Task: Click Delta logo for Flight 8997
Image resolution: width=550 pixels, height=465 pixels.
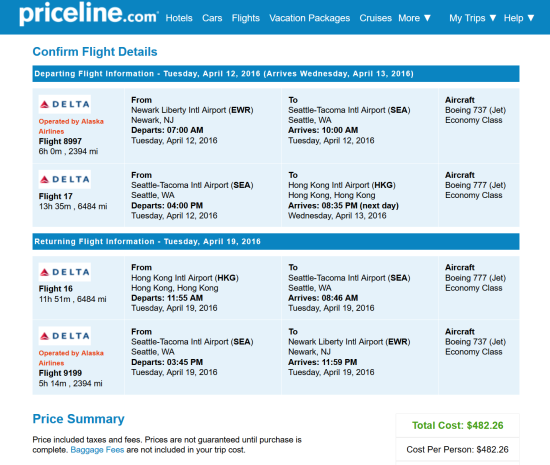Action: pos(65,104)
